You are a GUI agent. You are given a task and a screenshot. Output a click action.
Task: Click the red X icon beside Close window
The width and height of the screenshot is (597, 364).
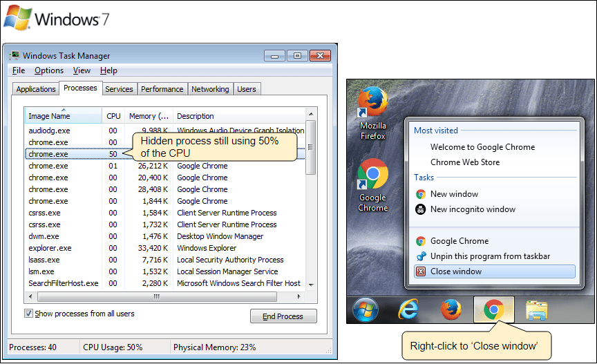point(421,271)
